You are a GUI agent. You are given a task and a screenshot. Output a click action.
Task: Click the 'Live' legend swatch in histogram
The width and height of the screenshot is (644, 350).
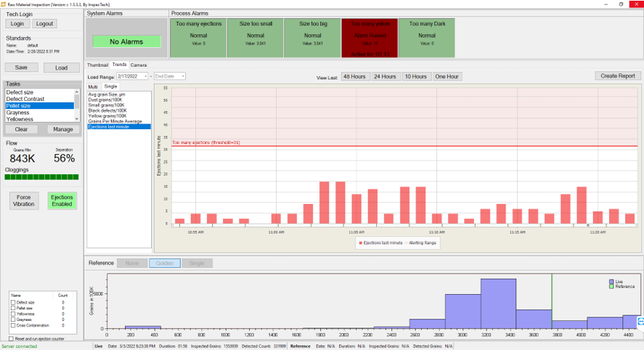(611, 281)
